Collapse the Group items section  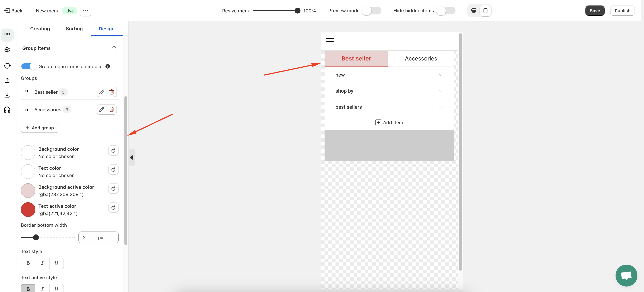tap(114, 48)
